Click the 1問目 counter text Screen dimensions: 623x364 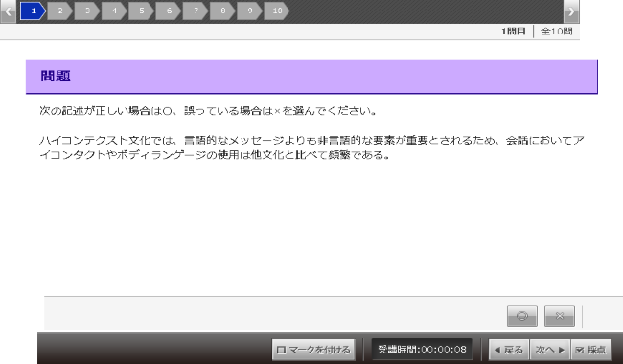coord(514,32)
